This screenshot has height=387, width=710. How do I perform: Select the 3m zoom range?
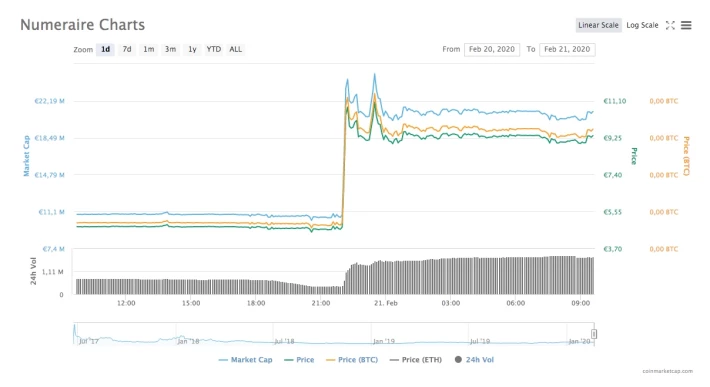pyautogui.click(x=170, y=49)
